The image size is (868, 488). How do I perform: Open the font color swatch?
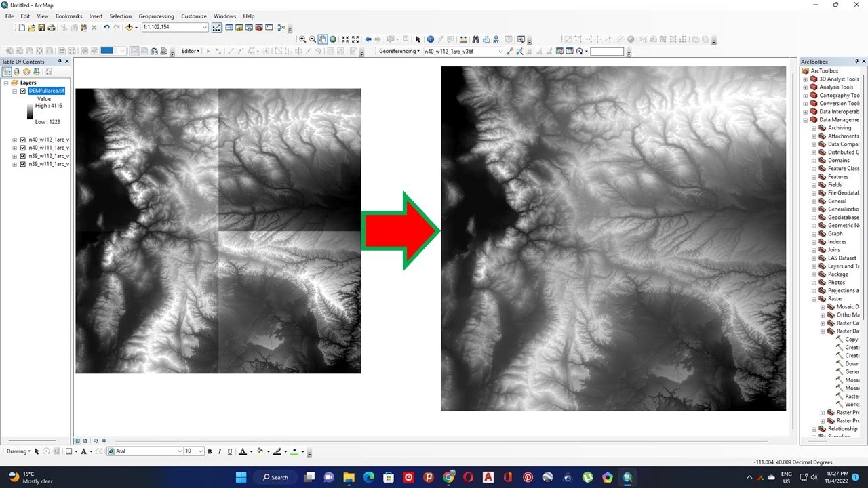tap(242, 451)
